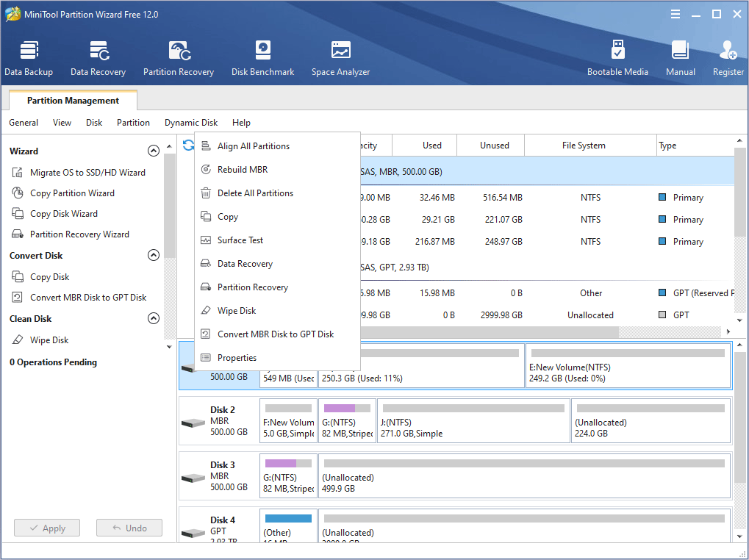Select the Unallocated GPT table row
Screen dimensions: 749x560
click(x=547, y=315)
